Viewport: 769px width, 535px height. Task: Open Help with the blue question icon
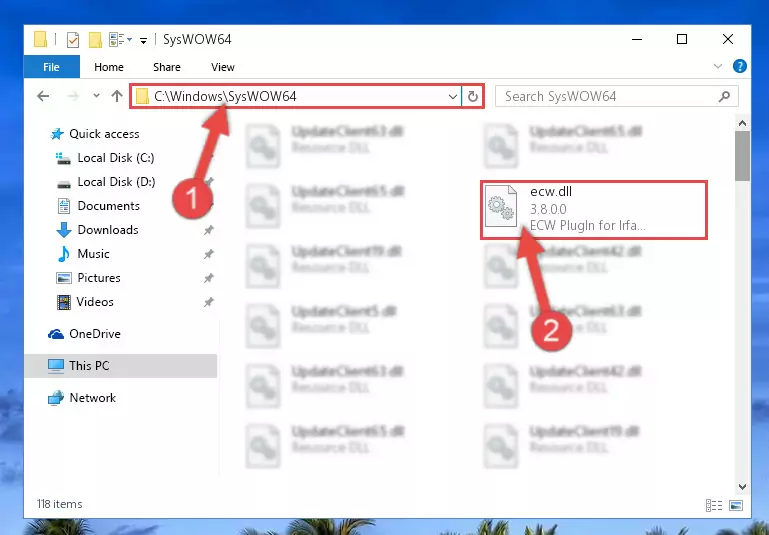(740, 66)
